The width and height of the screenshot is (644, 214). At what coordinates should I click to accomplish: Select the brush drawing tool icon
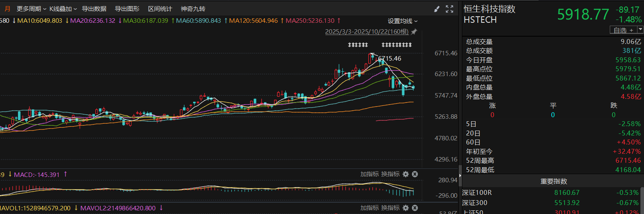click(437, 9)
